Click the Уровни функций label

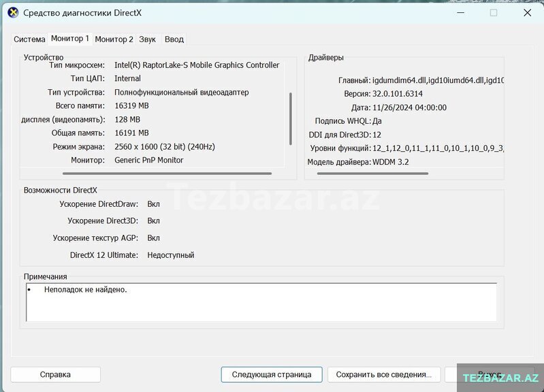click(x=340, y=148)
